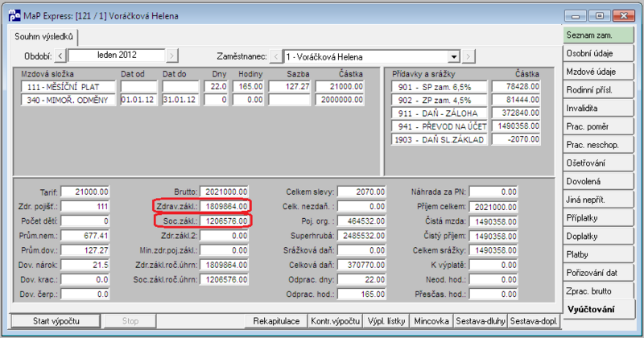Click Tarif field 21000.00
This screenshot has height=338, width=644.
[85, 192]
